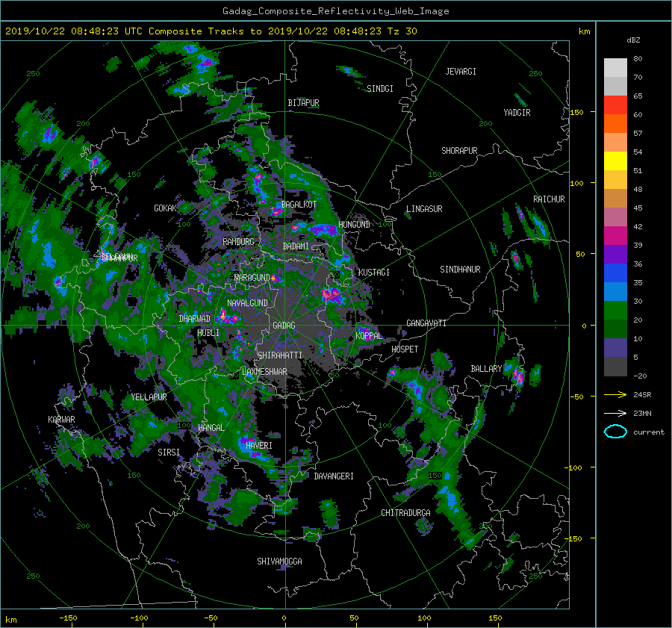The image size is (672, 628).
Task: Click the SINDGI city label
Action: point(380,89)
